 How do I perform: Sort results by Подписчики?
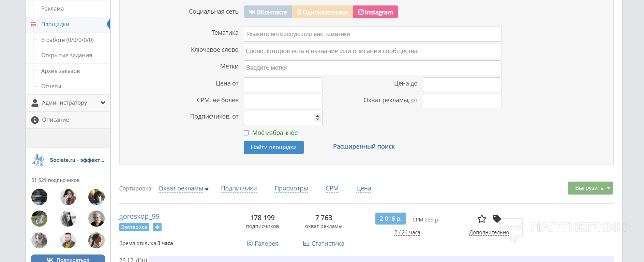(239, 188)
